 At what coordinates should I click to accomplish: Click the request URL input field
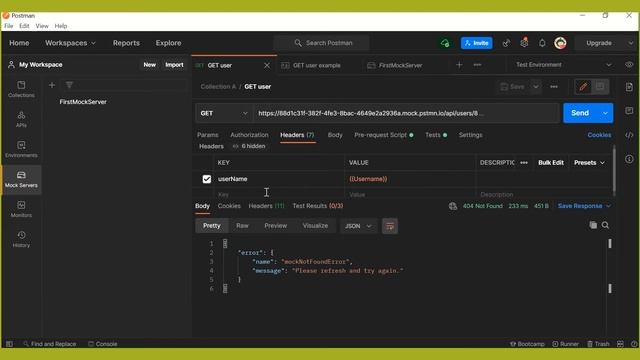(406, 113)
